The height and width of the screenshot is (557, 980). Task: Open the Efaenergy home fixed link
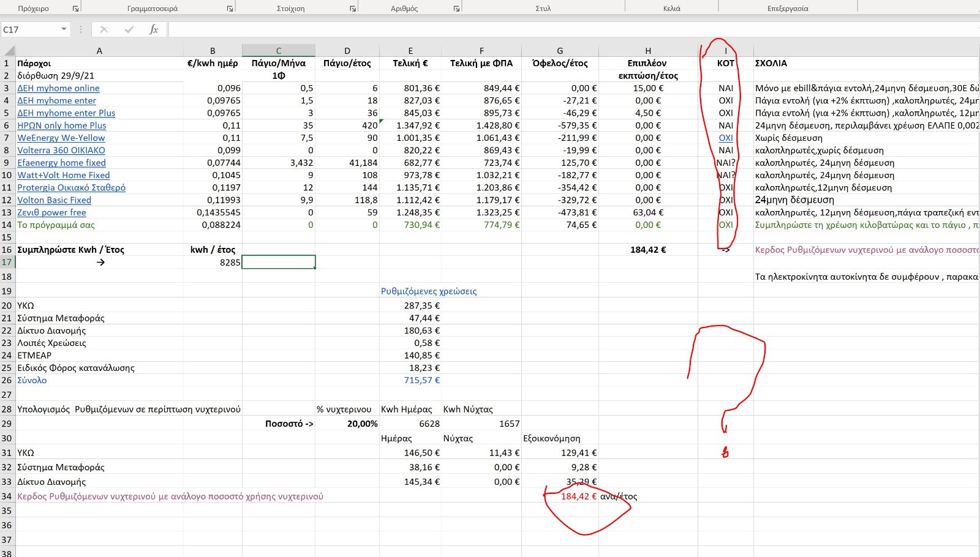coord(61,163)
